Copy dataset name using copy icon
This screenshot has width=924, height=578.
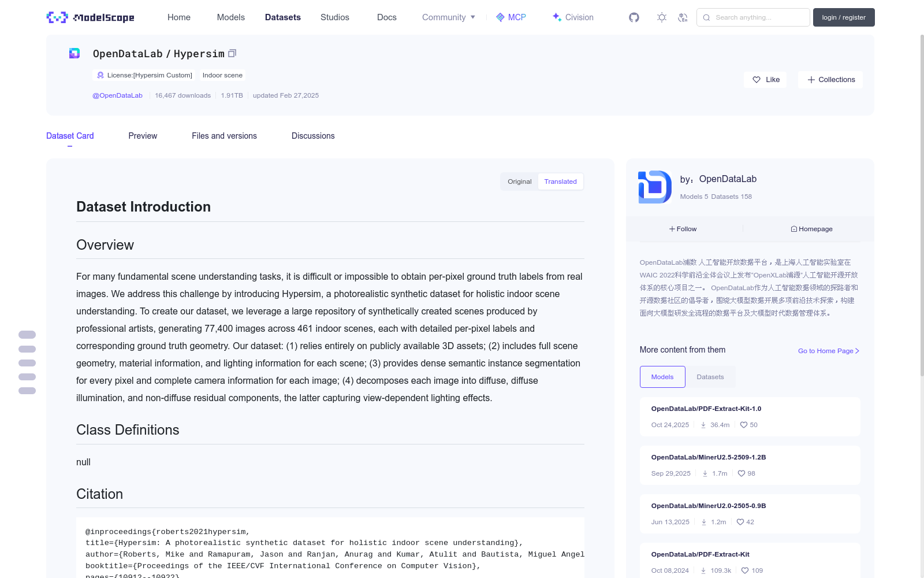232,53
